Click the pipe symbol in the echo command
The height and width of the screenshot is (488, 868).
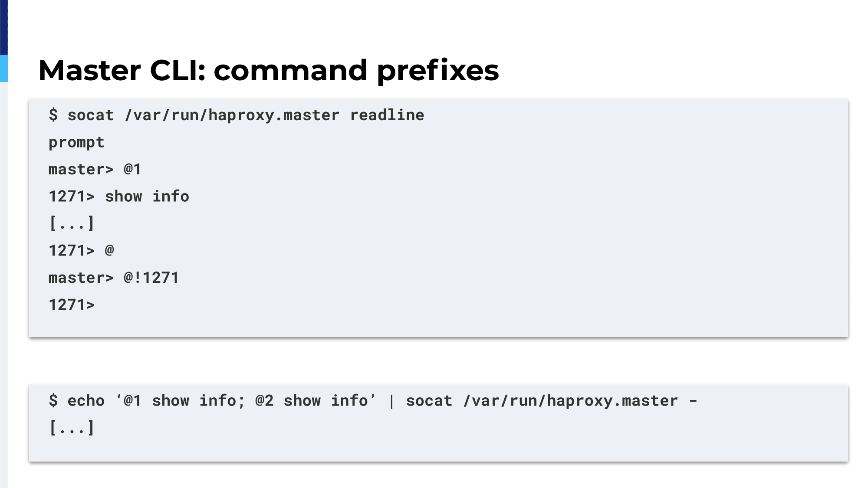click(391, 401)
